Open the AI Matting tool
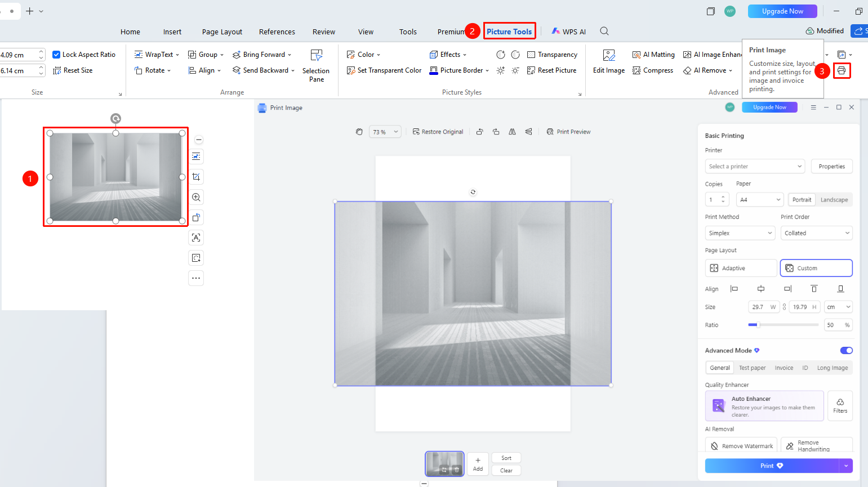This screenshot has height=487, width=868. [653, 55]
